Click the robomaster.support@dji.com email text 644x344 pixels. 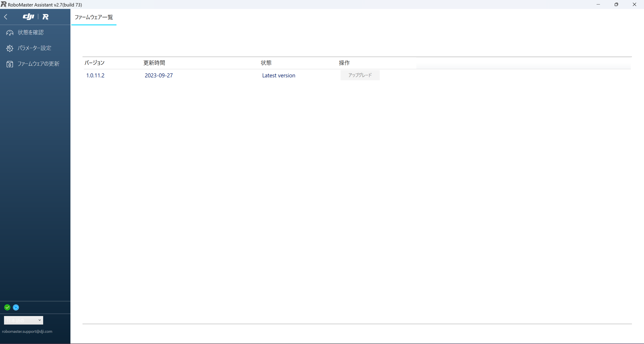pos(27,331)
